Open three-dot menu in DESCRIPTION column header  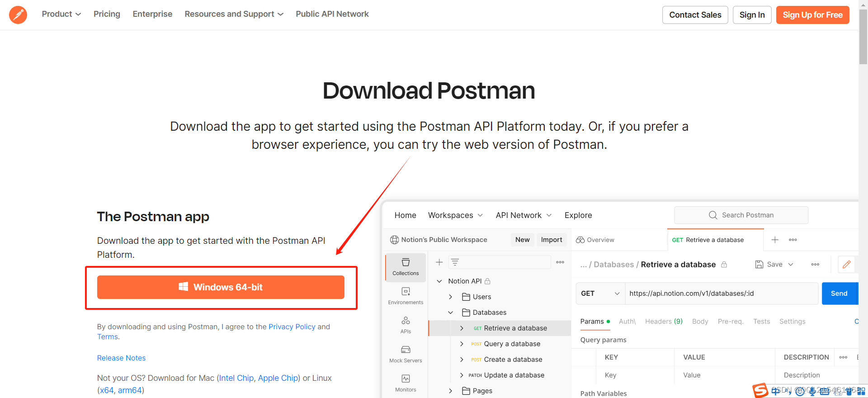pyautogui.click(x=843, y=357)
